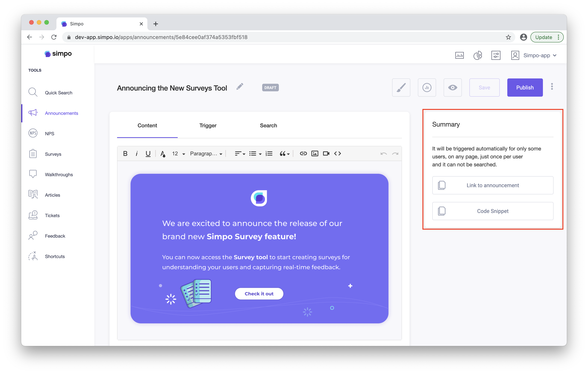Toggle underline formatting in editor toolbar
Image resolution: width=588 pixels, height=374 pixels.
(148, 153)
